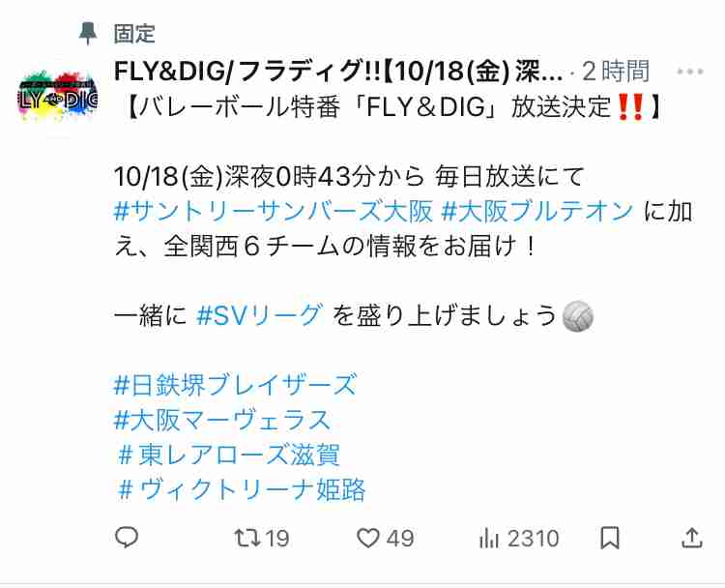Click the 固定 pinned label

[x=134, y=33]
